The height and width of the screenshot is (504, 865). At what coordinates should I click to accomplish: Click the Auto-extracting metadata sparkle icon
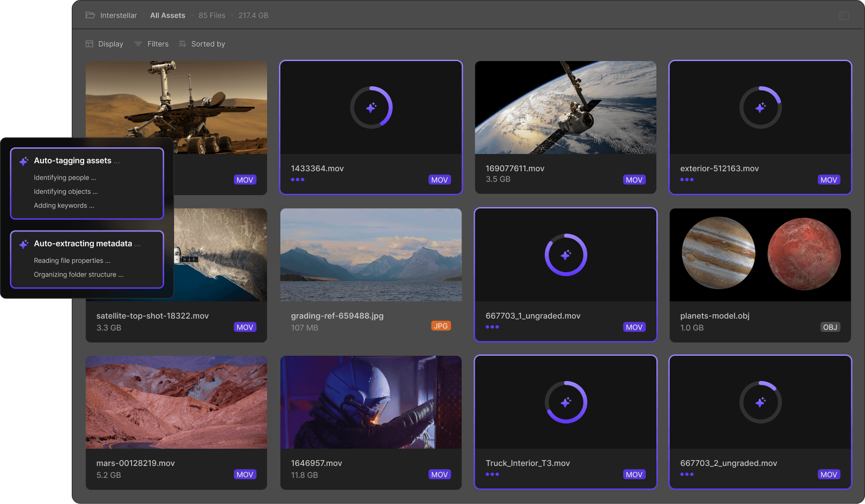[24, 244]
